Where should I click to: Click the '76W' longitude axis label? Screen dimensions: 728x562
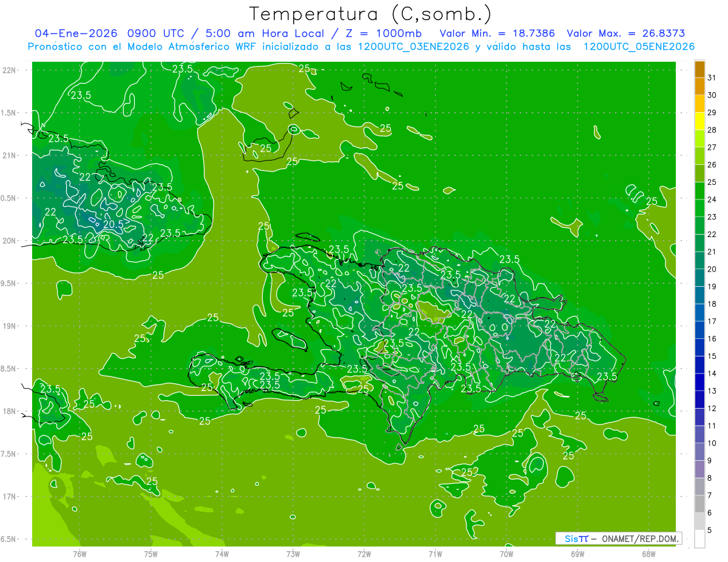[79, 554]
